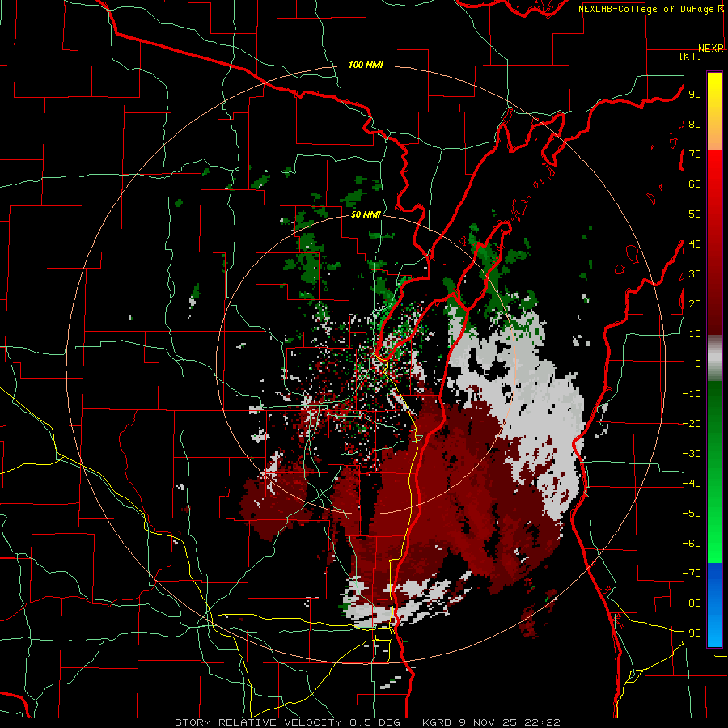Click the 70 value on velocity scale

(695, 154)
